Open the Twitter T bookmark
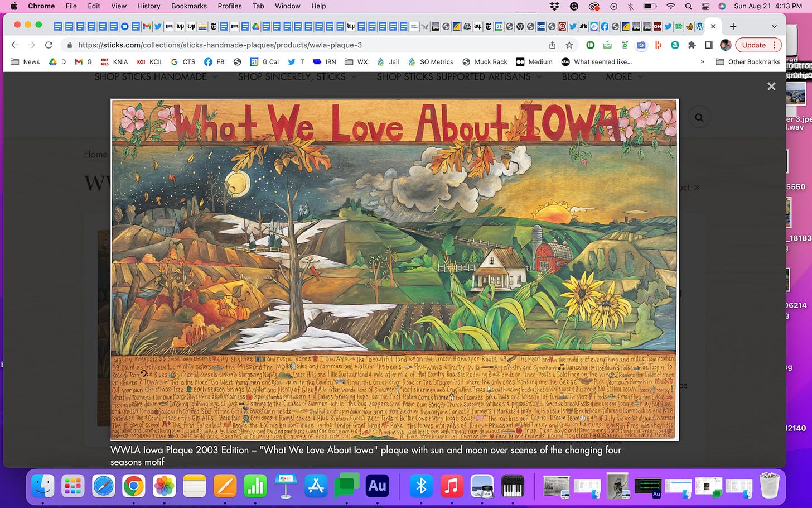The height and width of the screenshot is (508, 812). [296, 62]
